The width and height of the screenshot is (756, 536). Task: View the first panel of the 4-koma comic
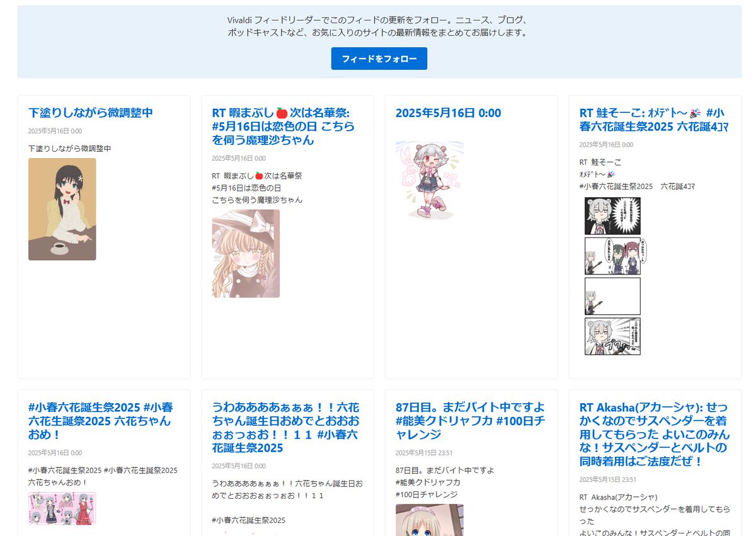(x=612, y=216)
